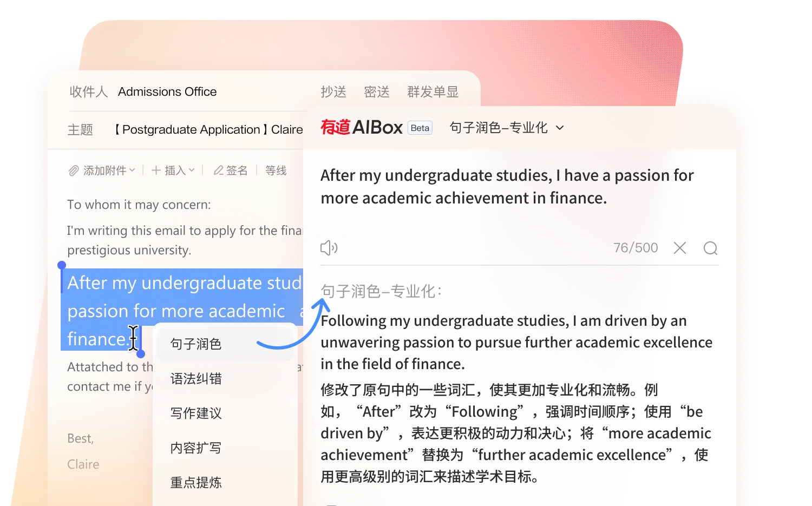Click the plus icon beside 插入
The height and width of the screenshot is (506, 812).
pyautogui.click(x=156, y=170)
